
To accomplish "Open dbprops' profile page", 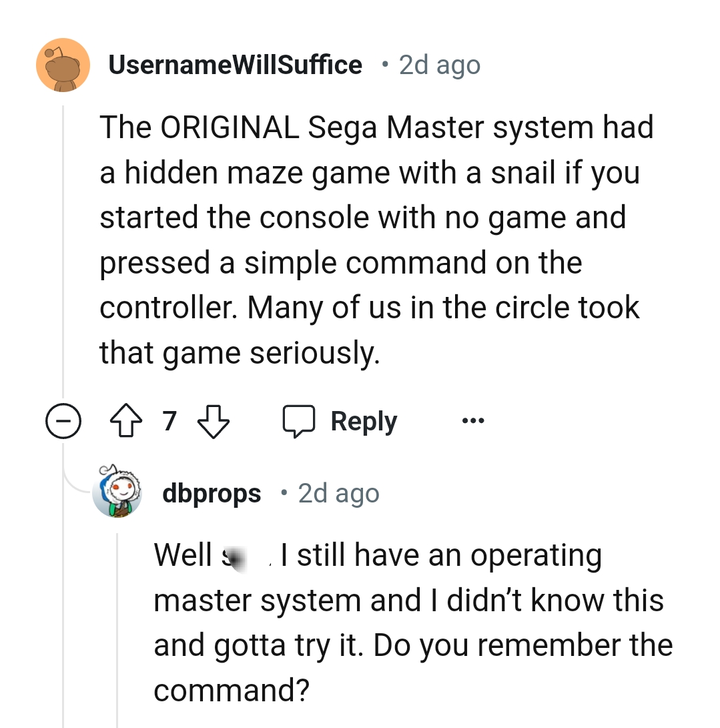I will (211, 492).
